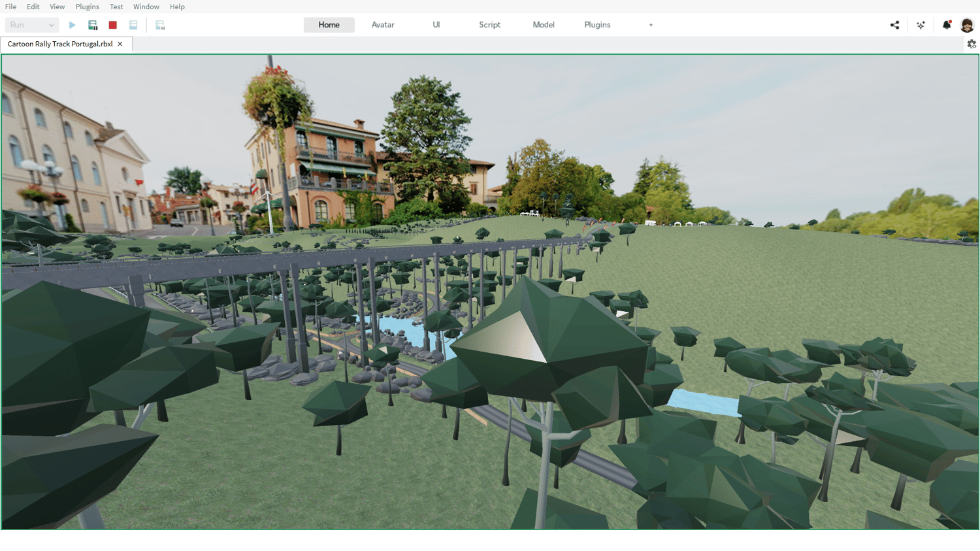Viewport: 980px width, 551px height.
Task: Switch to the Plugins ribbon tab
Action: (597, 25)
